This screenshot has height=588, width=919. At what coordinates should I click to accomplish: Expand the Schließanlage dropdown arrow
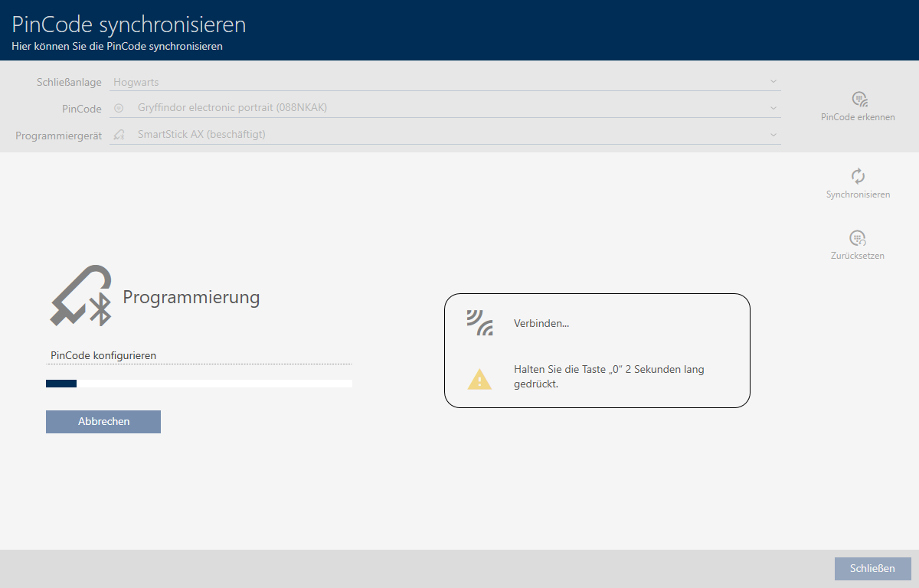tap(773, 81)
